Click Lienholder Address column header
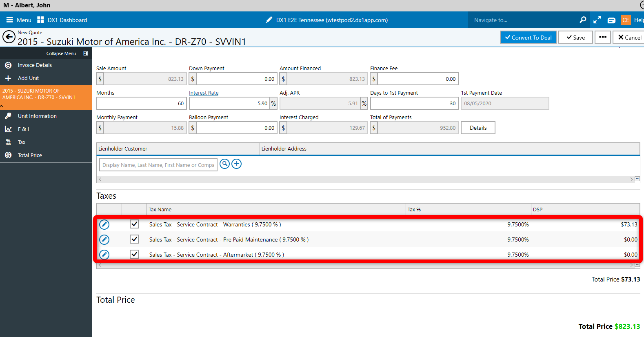 pos(450,149)
